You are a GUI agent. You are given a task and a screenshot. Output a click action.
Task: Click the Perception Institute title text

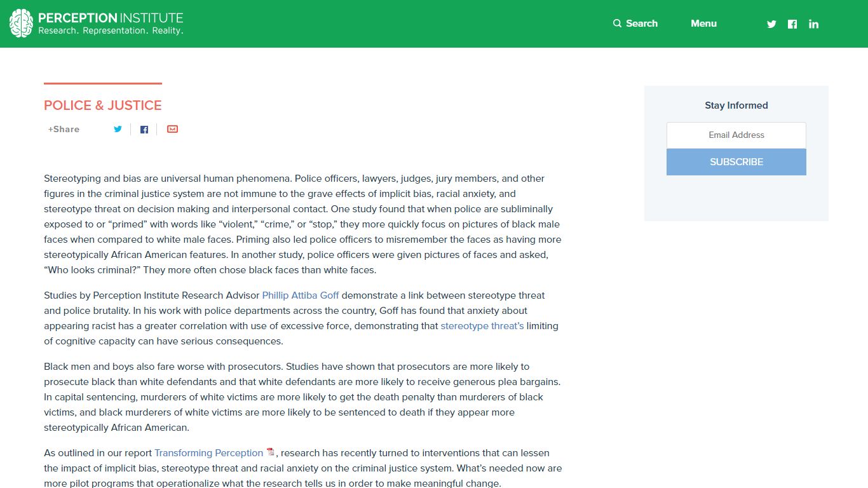pyautogui.click(x=111, y=18)
